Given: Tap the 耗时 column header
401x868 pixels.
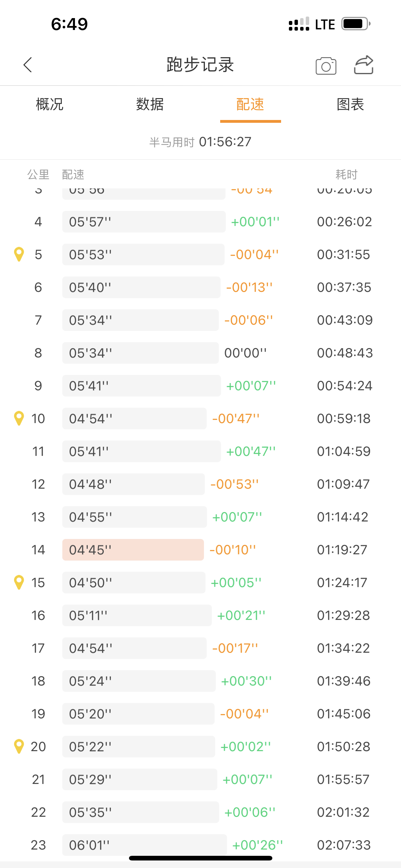Looking at the screenshot, I should 346,175.
